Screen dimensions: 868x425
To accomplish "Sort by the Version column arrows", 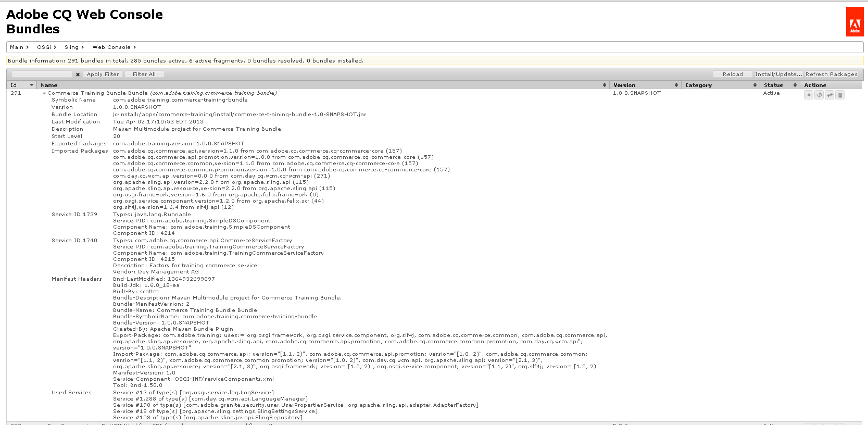I will point(676,85).
